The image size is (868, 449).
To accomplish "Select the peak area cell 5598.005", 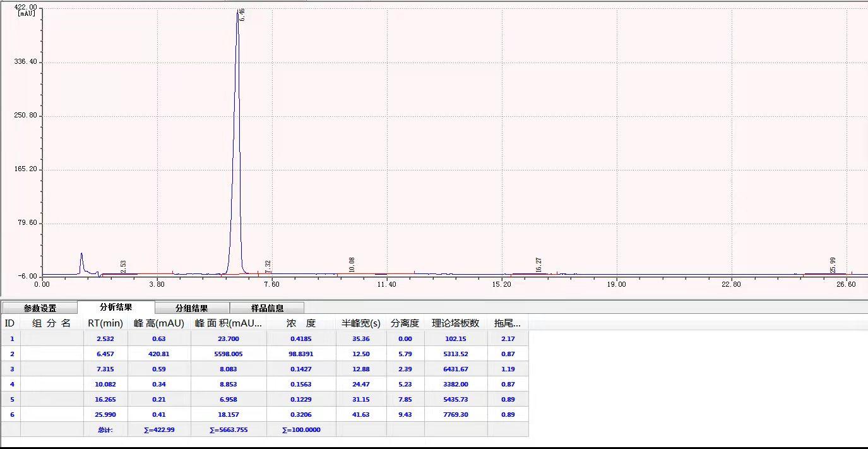I will click(x=228, y=354).
